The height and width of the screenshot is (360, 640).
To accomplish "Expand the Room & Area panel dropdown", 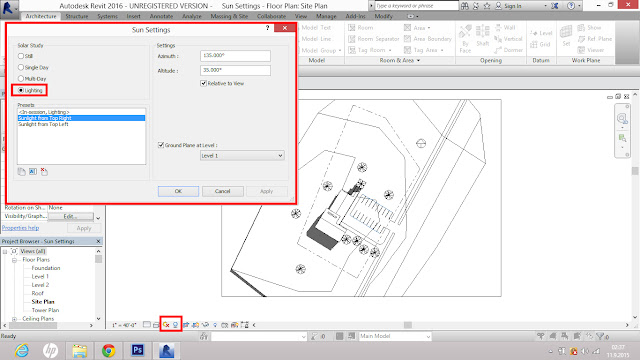I will click(418, 60).
